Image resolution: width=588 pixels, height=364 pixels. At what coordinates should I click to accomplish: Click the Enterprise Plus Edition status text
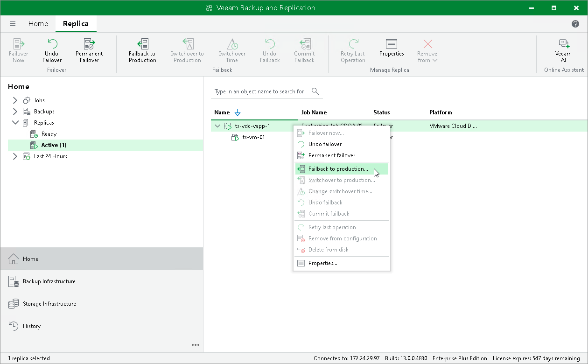[460, 358]
